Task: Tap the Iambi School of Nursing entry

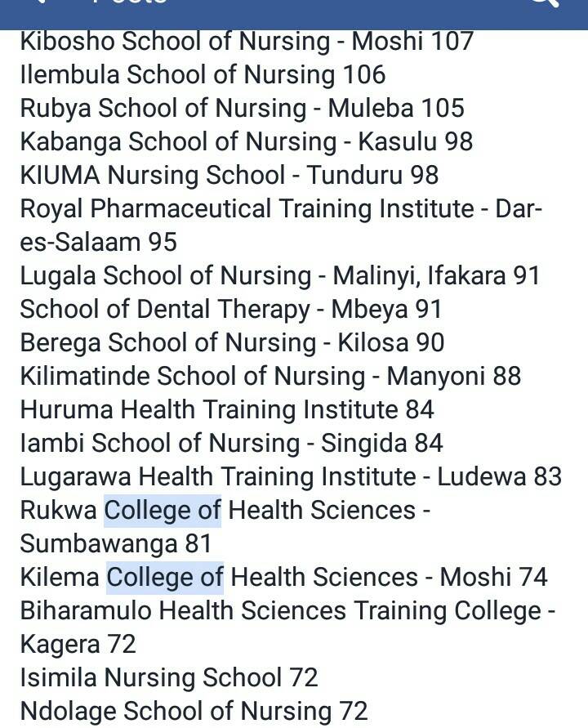Action: pyautogui.click(x=231, y=443)
